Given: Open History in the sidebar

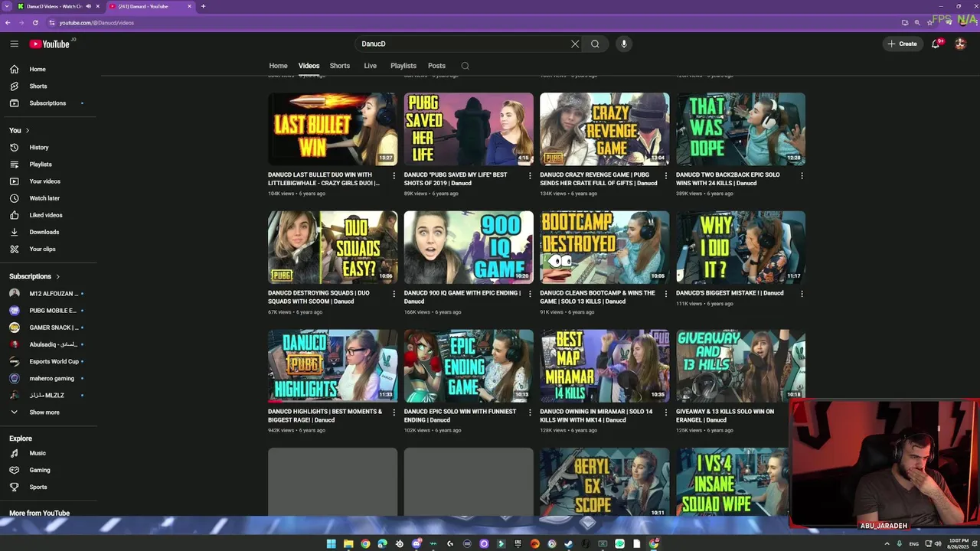Looking at the screenshot, I should tap(51, 147).
